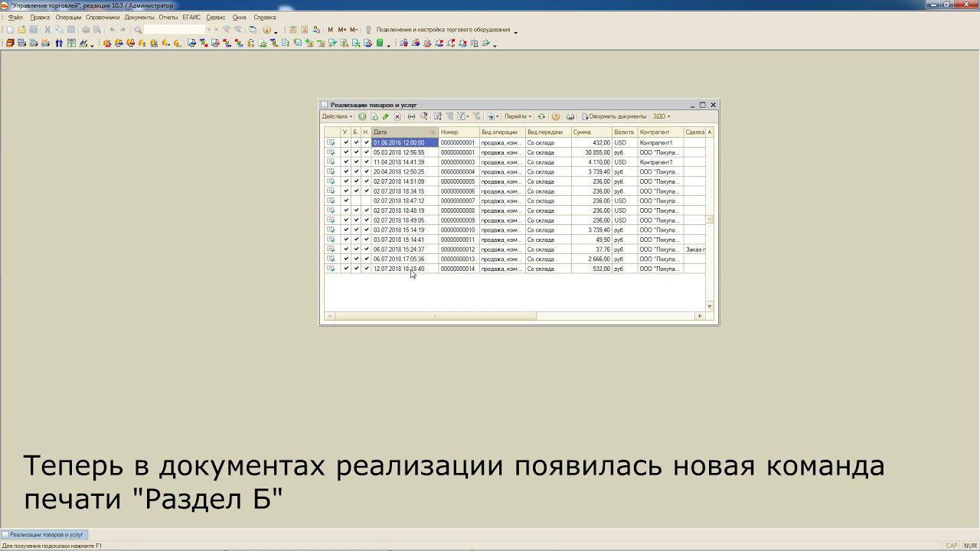Expand the overflow arrow after trade equipment button

[x=515, y=31]
